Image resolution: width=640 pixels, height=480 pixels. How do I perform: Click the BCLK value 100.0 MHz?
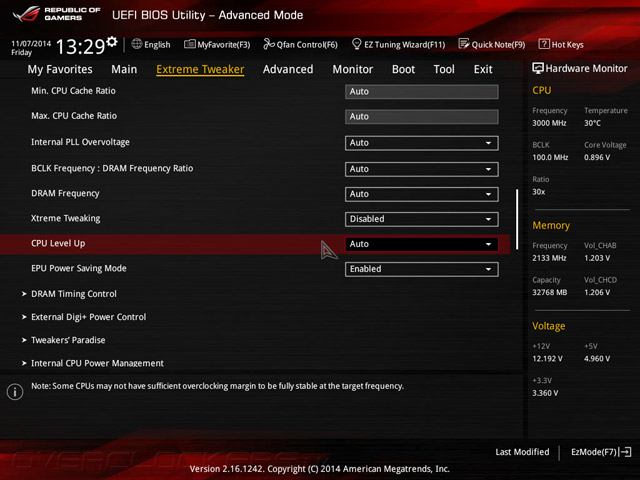(550, 157)
